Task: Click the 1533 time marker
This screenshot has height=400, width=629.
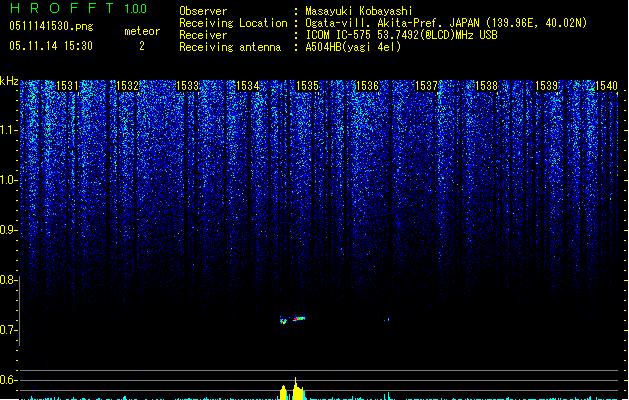Action: (187, 86)
